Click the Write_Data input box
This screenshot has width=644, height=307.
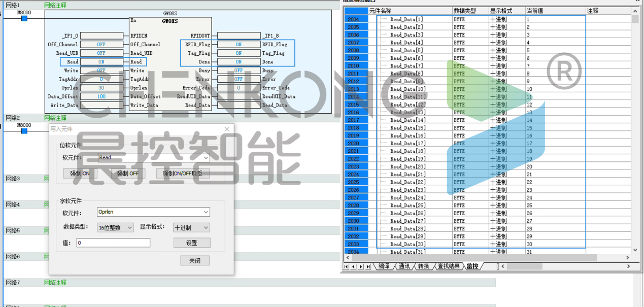tap(101, 105)
